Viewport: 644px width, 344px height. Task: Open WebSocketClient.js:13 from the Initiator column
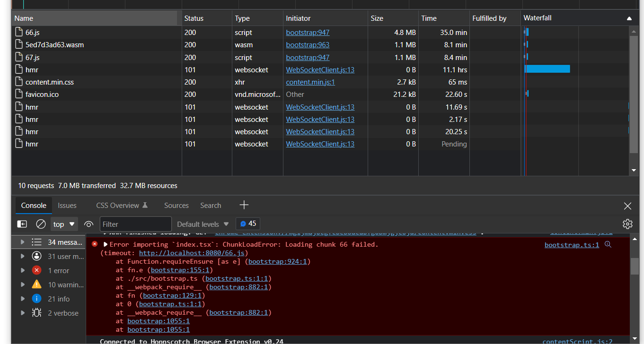coord(320,69)
